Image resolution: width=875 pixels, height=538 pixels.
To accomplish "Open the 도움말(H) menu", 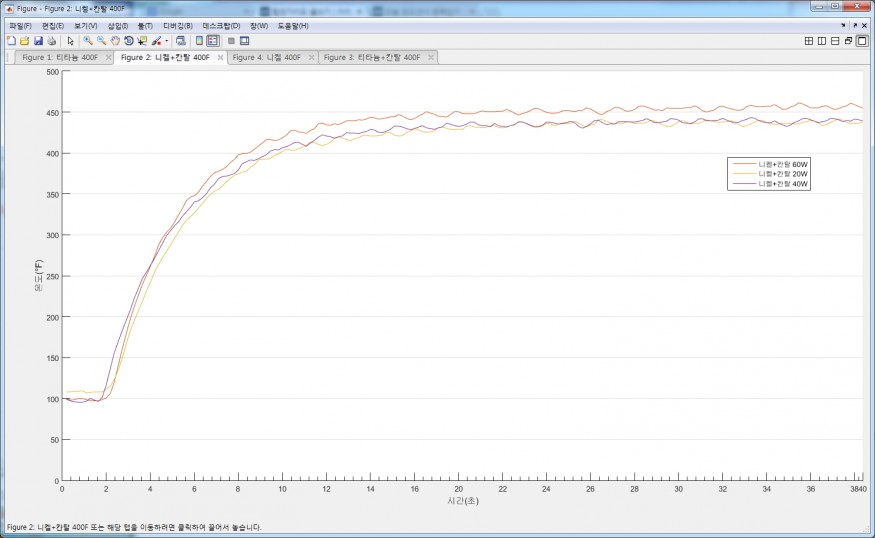I will (293, 26).
